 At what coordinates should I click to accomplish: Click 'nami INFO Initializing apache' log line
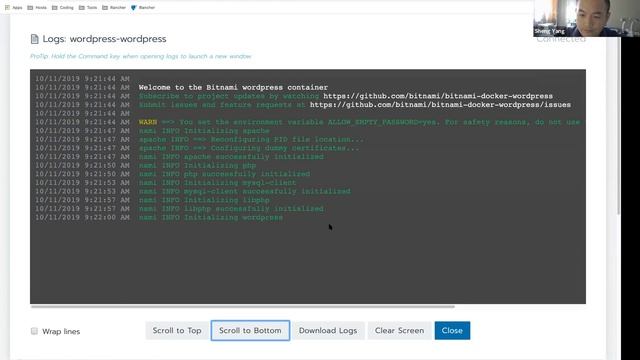pos(204,131)
